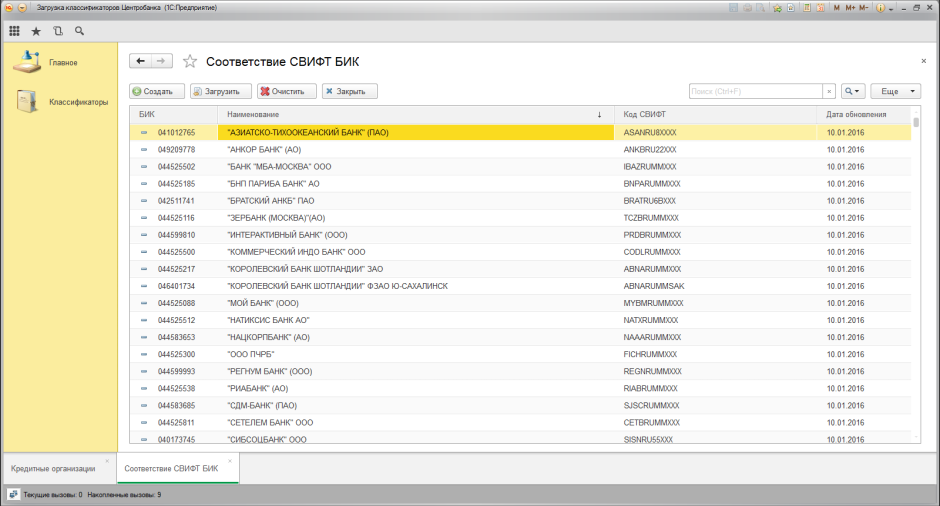Screen dimensions: 940x506
Task: Sort by the Наименование column header
Action: 416,115
